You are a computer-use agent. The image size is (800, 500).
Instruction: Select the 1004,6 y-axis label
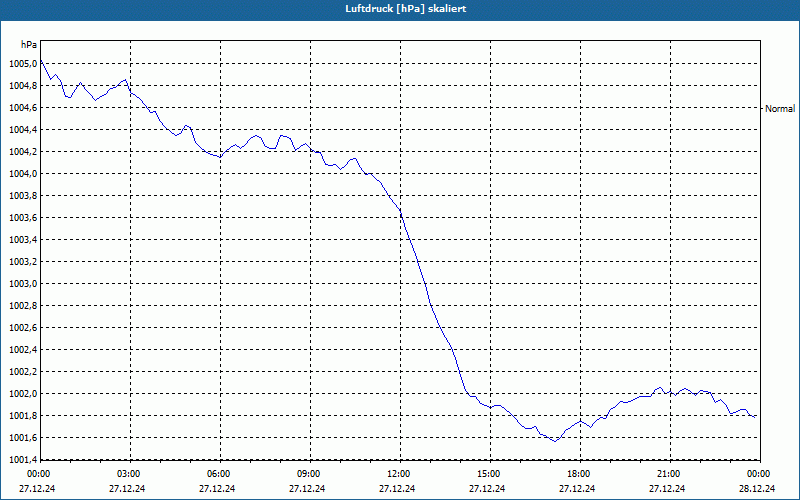pos(23,108)
